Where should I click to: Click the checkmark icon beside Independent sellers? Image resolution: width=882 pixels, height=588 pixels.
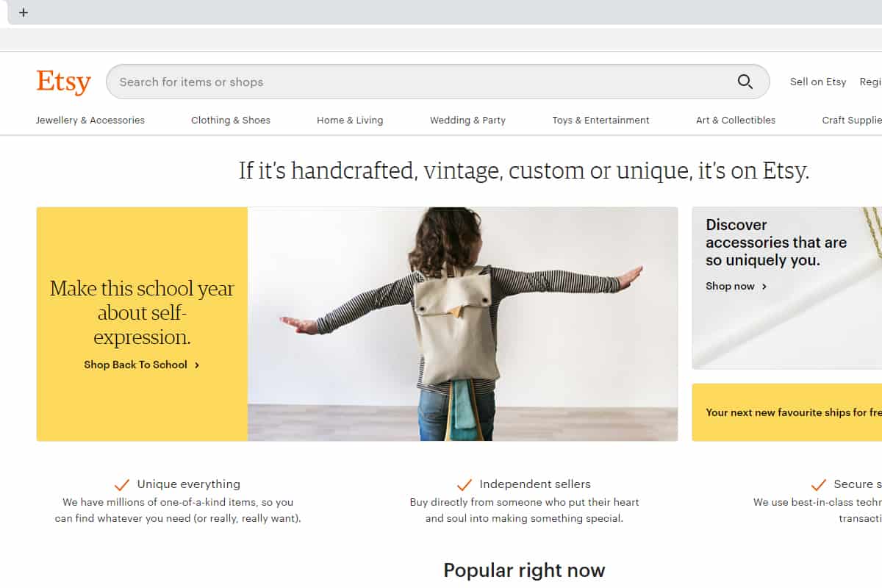(465, 484)
